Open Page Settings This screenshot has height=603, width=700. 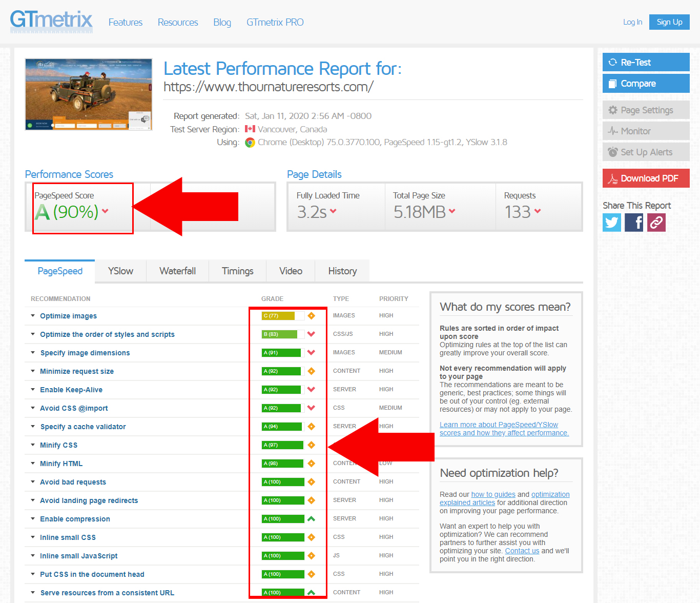(x=646, y=110)
